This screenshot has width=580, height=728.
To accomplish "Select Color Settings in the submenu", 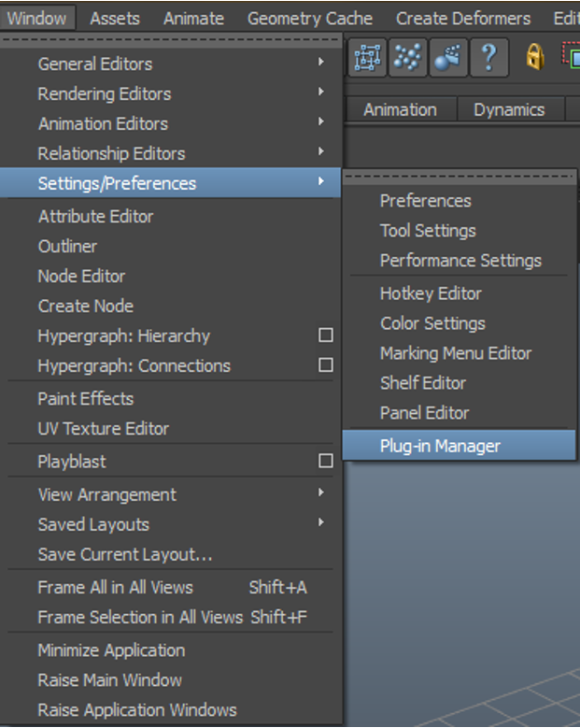I will tap(432, 323).
